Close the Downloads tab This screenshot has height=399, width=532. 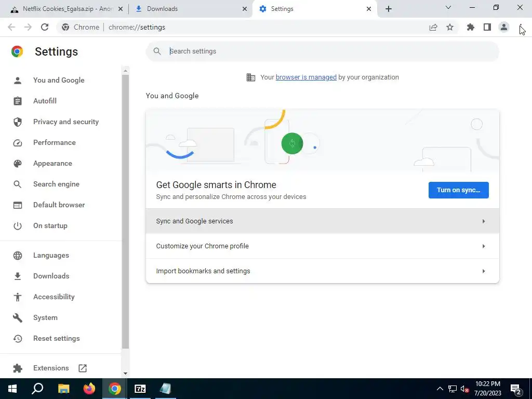coord(245,9)
